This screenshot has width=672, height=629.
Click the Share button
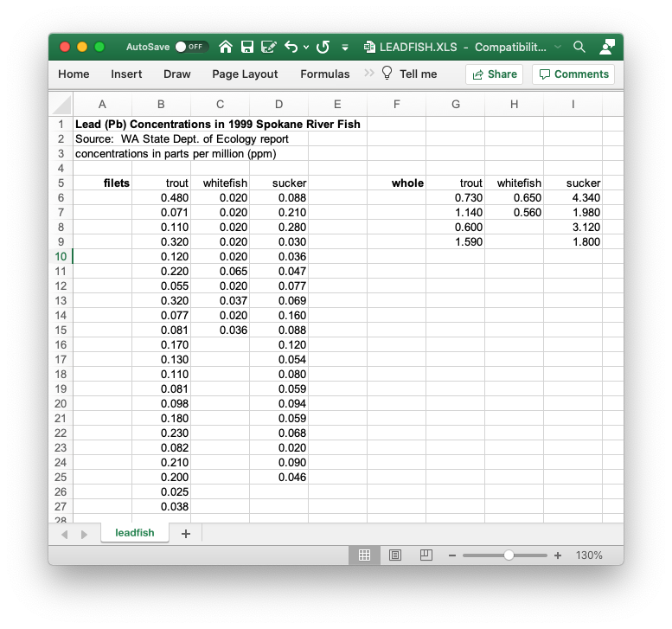494,74
